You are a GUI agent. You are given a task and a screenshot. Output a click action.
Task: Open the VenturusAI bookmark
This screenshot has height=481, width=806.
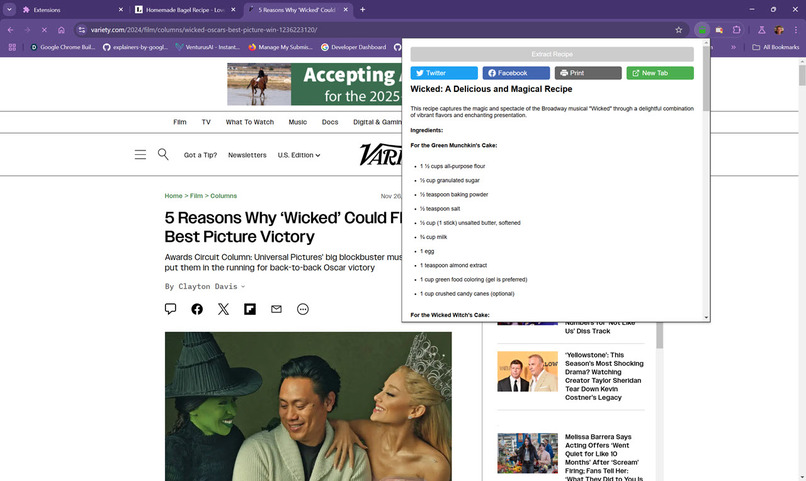[x=208, y=47]
